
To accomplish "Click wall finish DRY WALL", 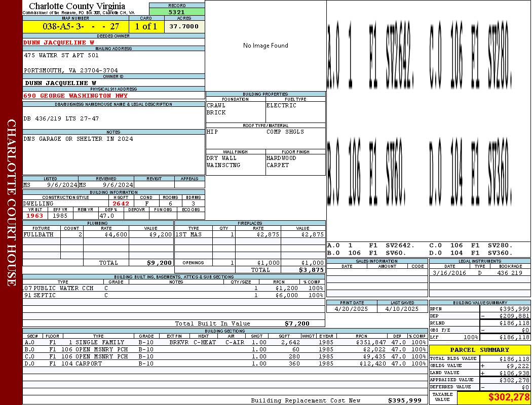I will coord(221,158).
